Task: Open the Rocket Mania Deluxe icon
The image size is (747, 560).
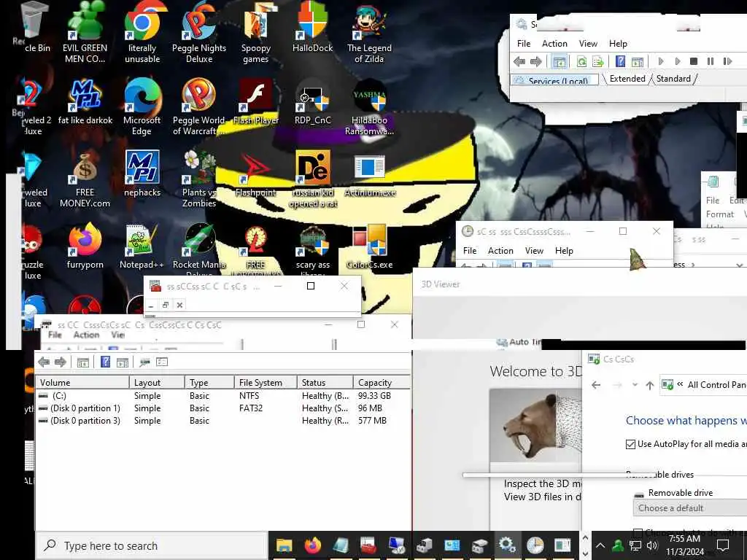Action: click(199, 249)
